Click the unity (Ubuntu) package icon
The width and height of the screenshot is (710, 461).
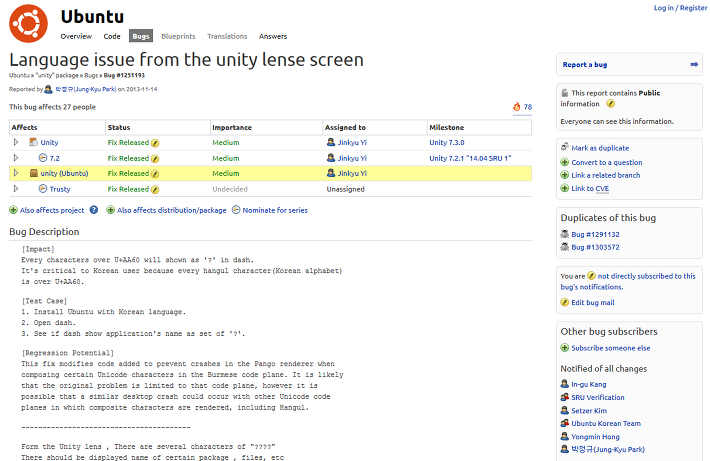(x=34, y=173)
